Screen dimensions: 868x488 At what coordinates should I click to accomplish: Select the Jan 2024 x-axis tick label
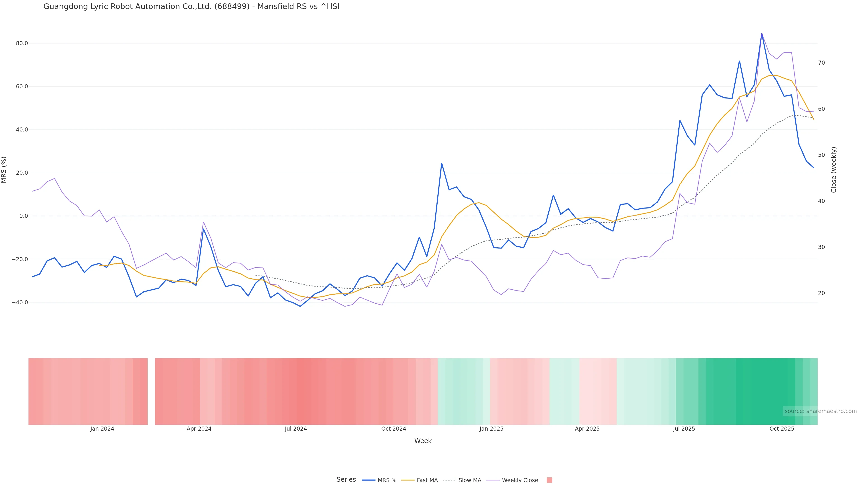pyautogui.click(x=102, y=429)
